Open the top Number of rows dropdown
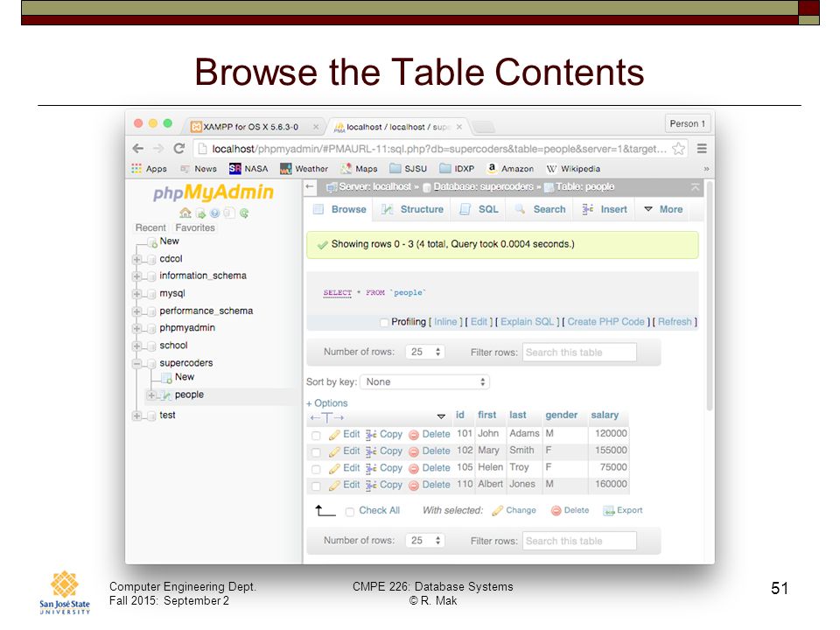 click(x=425, y=352)
